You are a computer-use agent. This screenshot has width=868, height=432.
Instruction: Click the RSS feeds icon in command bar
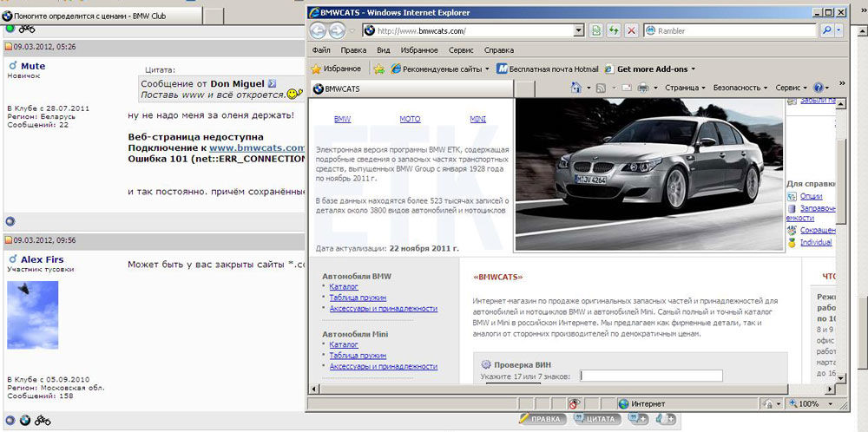click(x=602, y=88)
